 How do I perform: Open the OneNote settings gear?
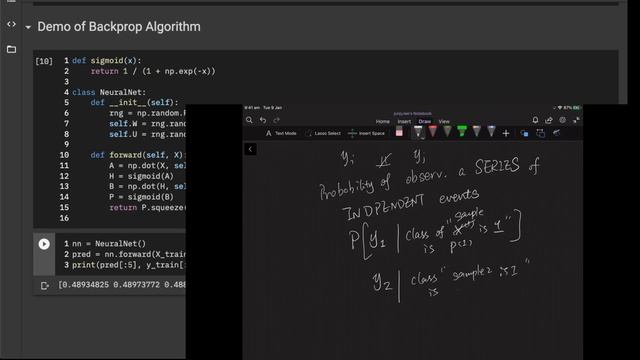tap(563, 120)
